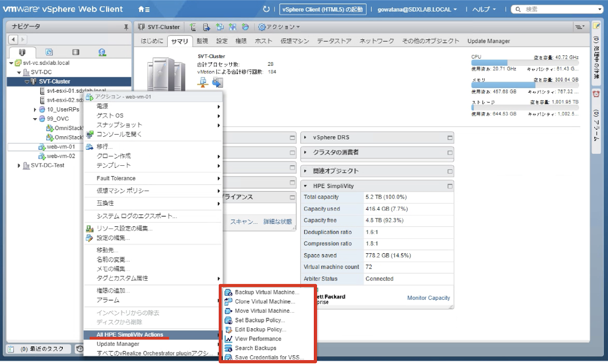608x364 pixels.
Task: Click Backup Virtual Machine icon in submenu
Action: pos(228,292)
